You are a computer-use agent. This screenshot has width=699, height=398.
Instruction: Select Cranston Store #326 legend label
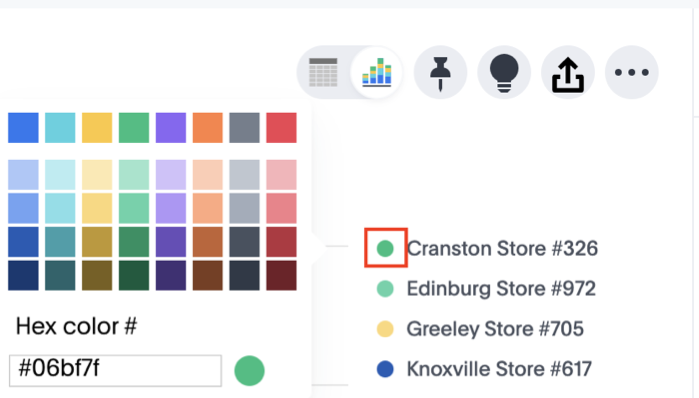[x=502, y=248]
